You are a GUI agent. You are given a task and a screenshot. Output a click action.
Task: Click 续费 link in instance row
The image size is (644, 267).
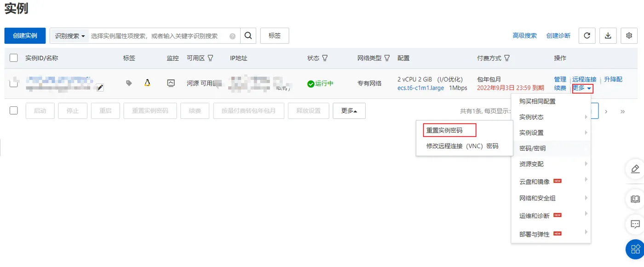tap(560, 88)
